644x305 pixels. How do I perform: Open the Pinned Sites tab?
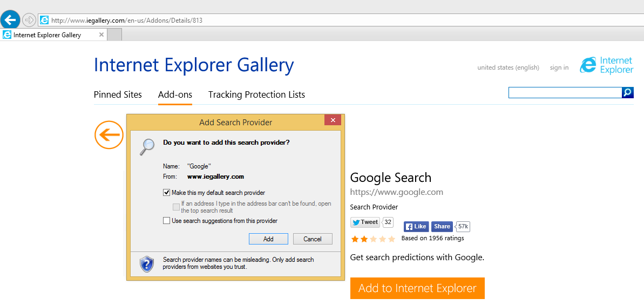118,94
